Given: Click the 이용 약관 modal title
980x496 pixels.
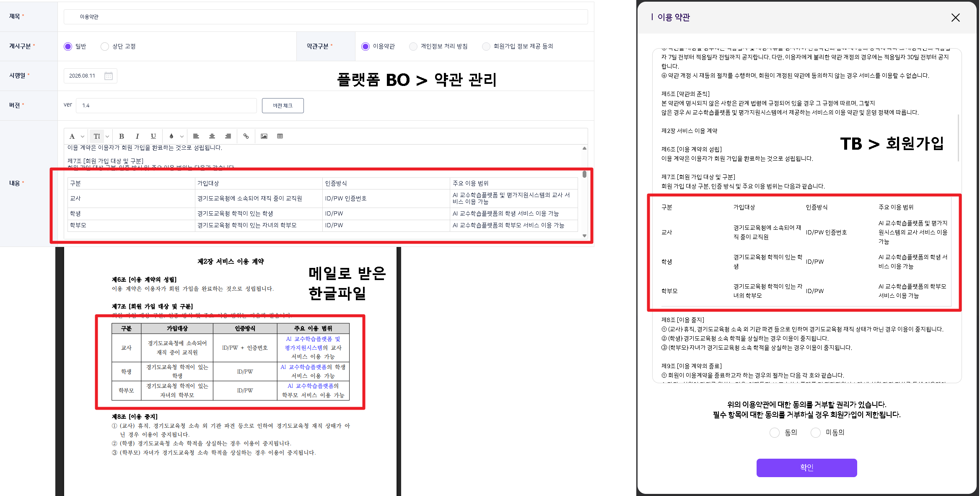Looking at the screenshot, I should 674,17.
